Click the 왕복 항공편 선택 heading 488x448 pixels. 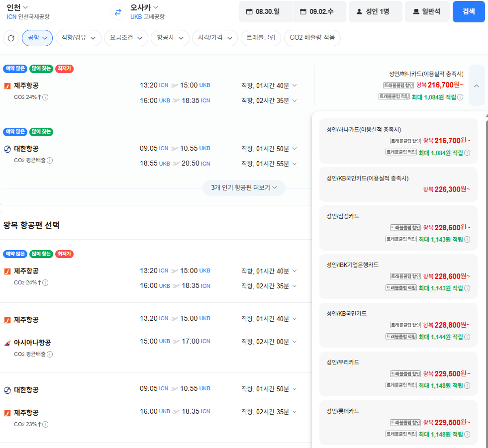point(31,225)
